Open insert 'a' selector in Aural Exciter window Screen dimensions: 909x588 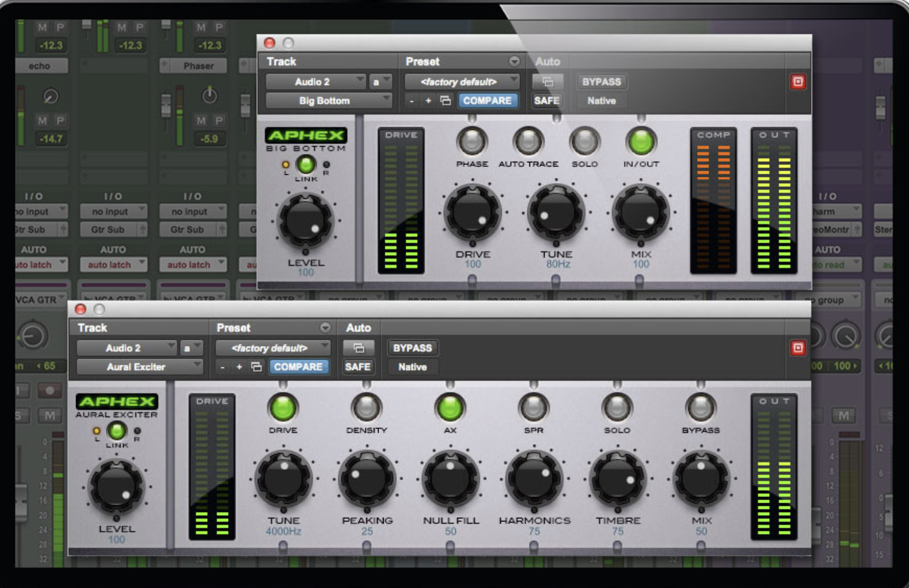[192, 348]
